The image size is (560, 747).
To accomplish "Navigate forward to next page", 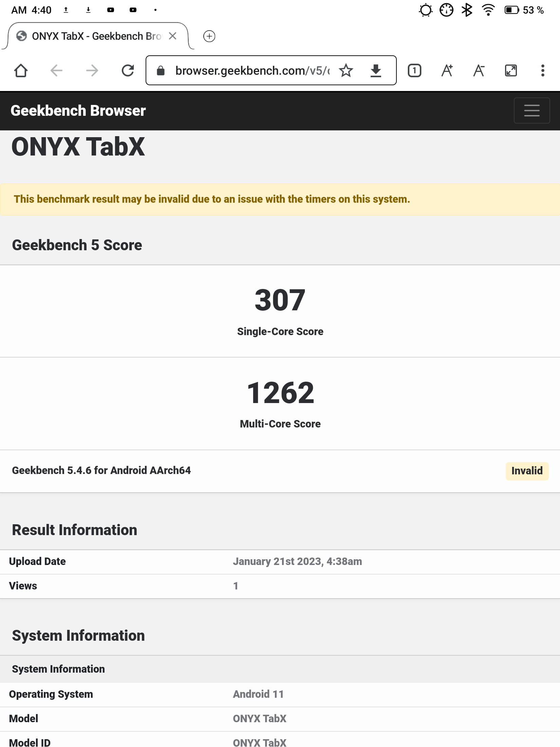I will tap(92, 71).
